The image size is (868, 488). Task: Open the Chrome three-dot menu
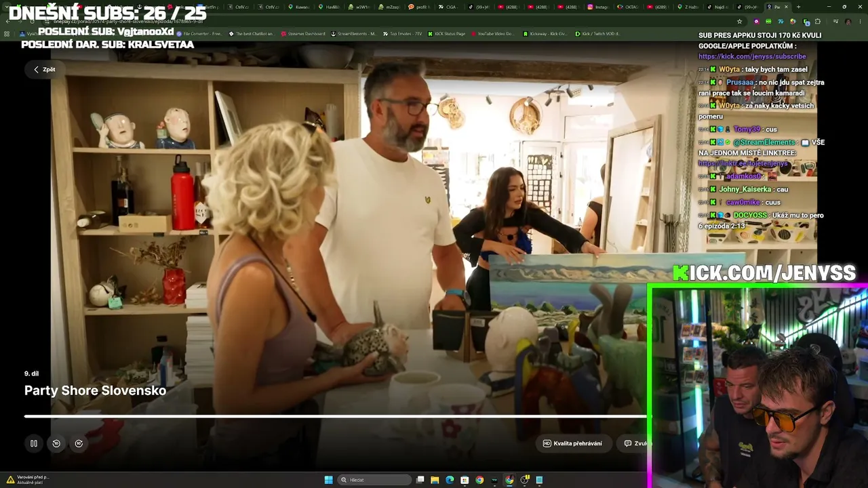pos(860,22)
